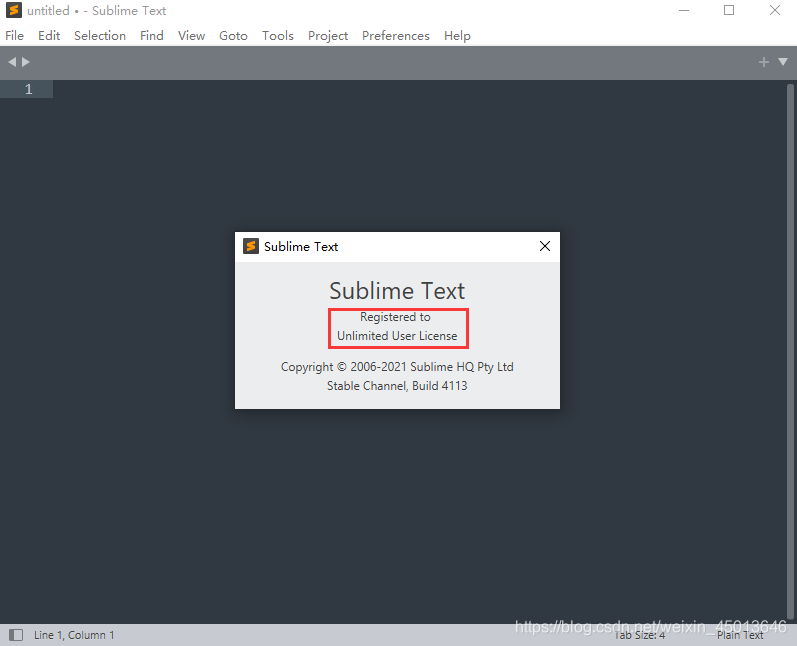Open the Selection menu
797x646 pixels.
100,36
